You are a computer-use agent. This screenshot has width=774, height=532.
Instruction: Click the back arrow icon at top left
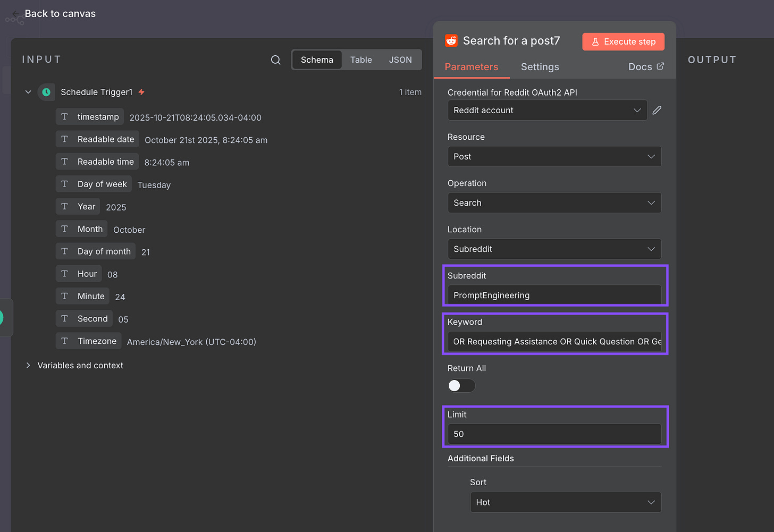point(15,14)
